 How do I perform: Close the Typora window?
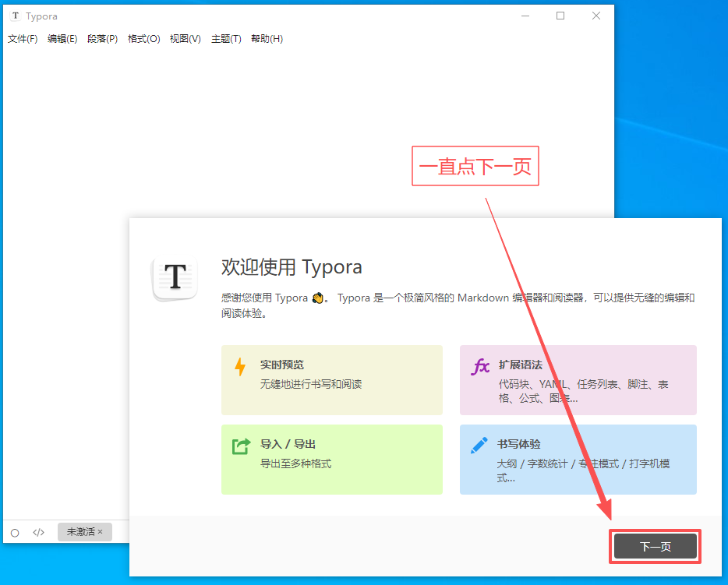(596, 16)
